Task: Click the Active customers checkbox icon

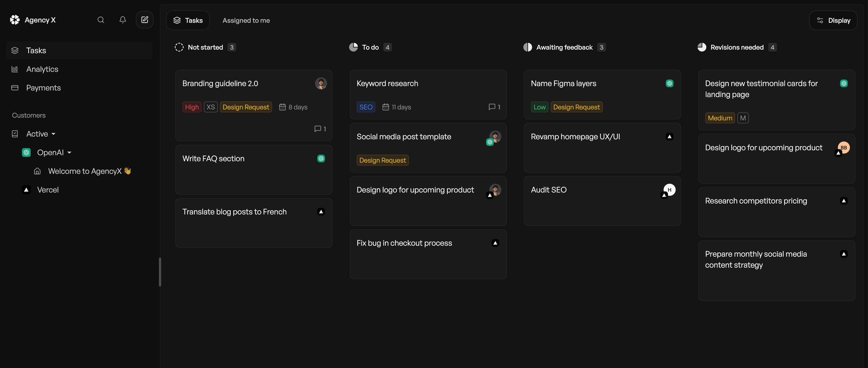Action: [15, 134]
